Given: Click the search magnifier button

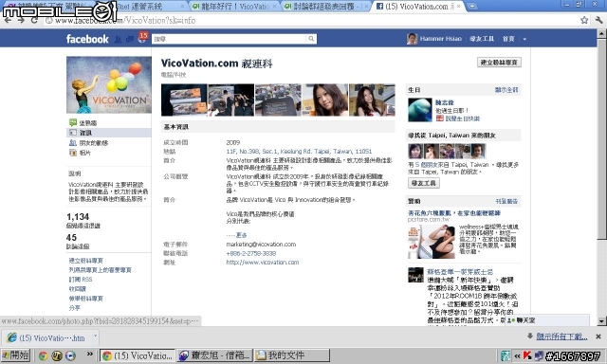Looking at the screenshot, I should [x=311, y=39].
